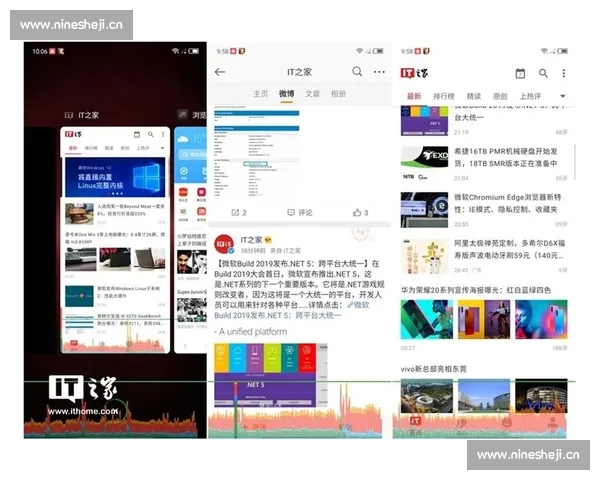Switch to the 原创 tab
Image resolution: width=600 pixels, height=480 pixels.
pos(500,96)
